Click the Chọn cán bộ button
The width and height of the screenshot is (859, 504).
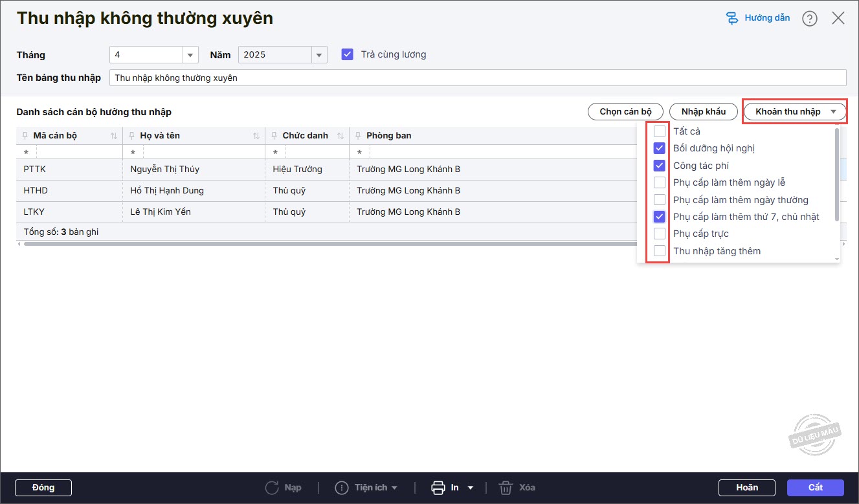pos(625,112)
